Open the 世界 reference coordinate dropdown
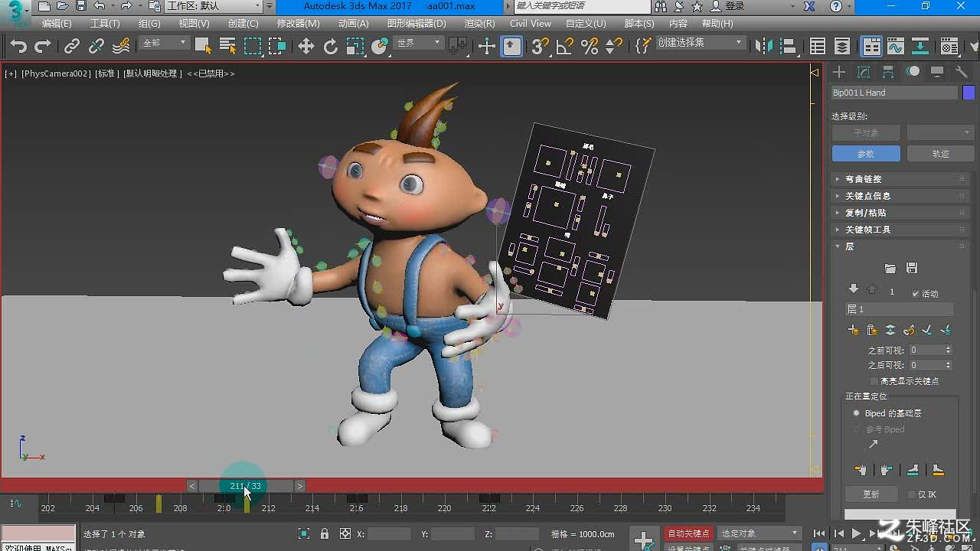 coord(418,43)
